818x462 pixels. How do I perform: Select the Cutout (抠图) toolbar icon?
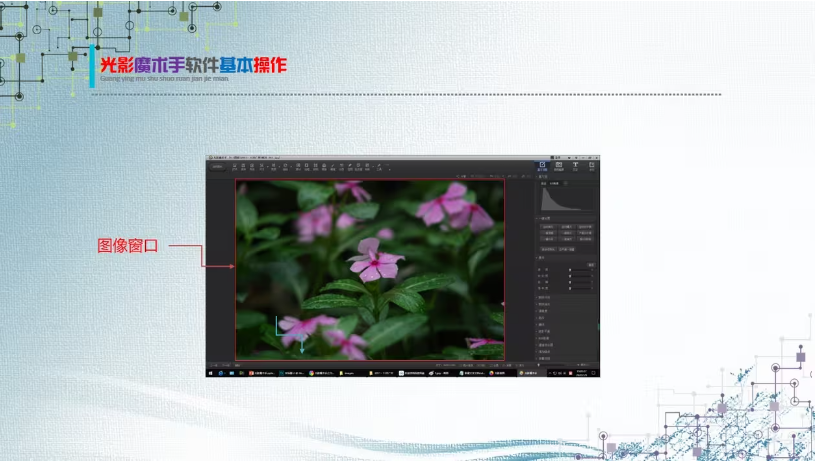(350, 167)
